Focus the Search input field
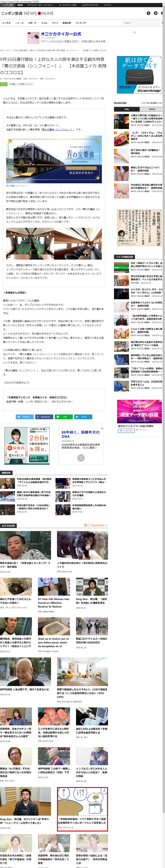 tap(141, 23)
